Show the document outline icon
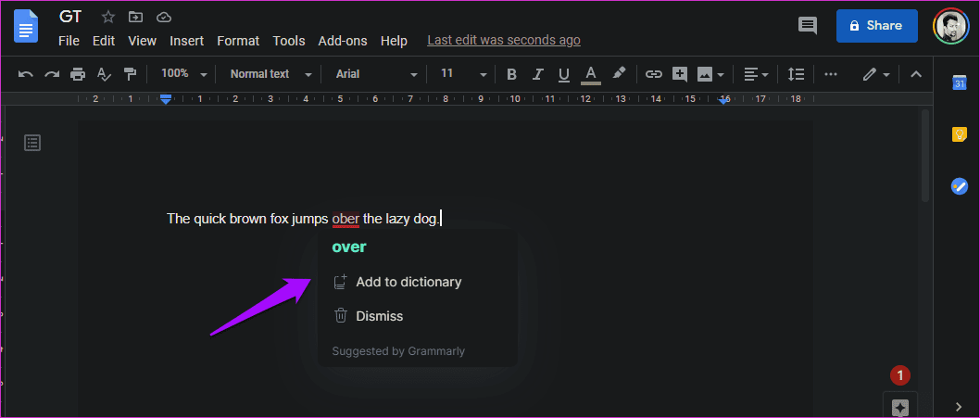This screenshot has width=980, height=418. 32,143
